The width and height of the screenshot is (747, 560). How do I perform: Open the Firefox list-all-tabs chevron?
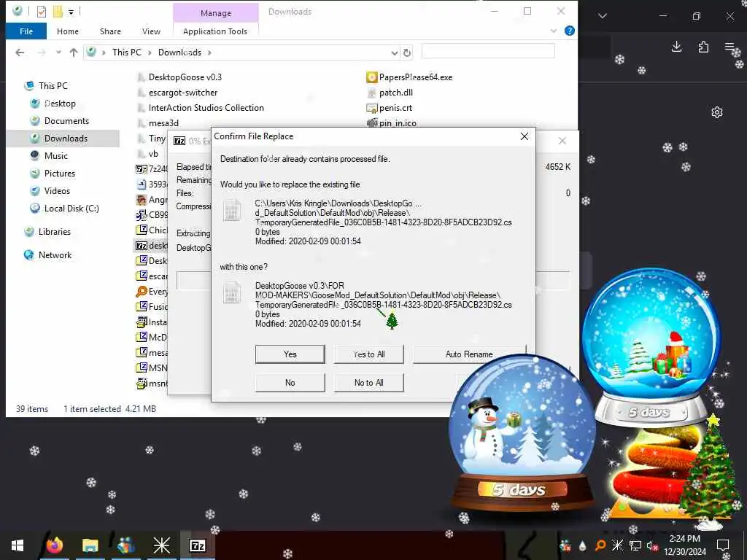[x=603, y=16]
